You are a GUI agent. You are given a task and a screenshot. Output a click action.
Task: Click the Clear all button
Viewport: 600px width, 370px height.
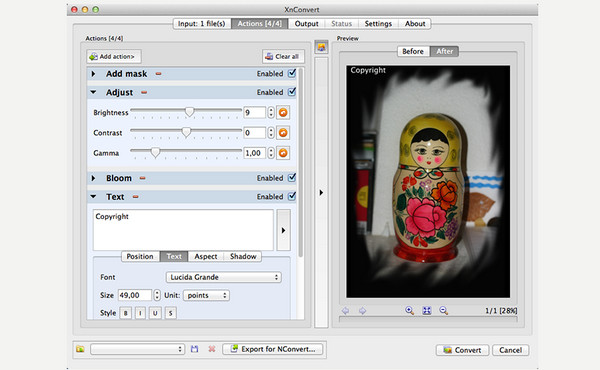click(x=283, y=57)
